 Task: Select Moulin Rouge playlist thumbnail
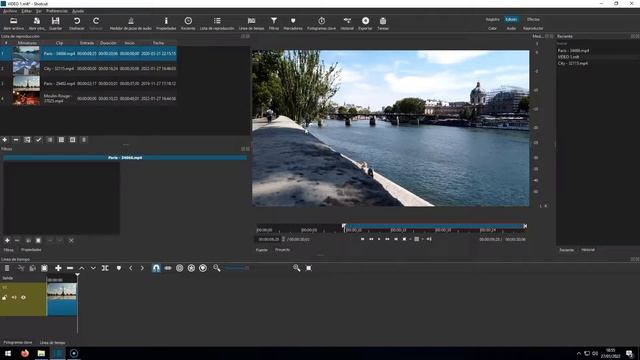pyautogui.click(x=26, y=98)
